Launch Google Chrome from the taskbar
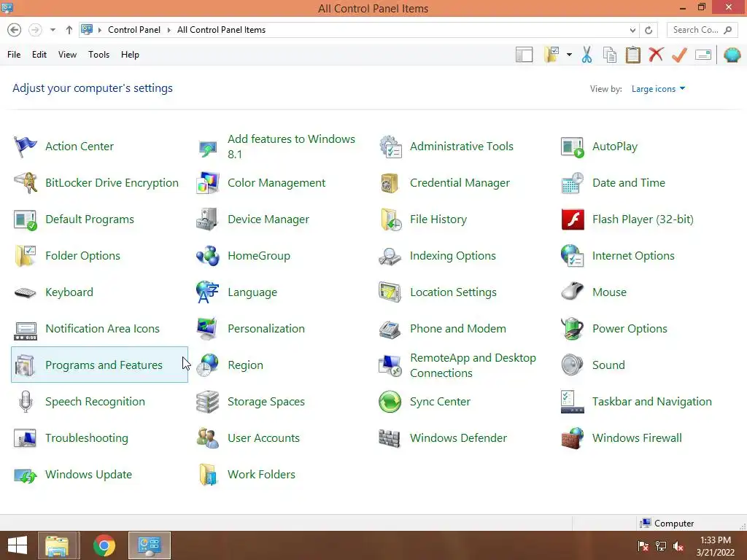 [x=104, y=545]
